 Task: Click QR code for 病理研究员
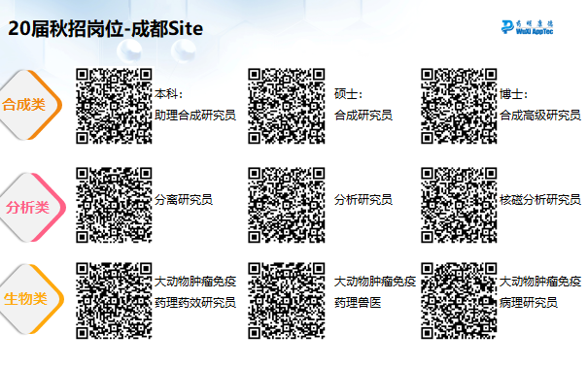click(459, 301)
